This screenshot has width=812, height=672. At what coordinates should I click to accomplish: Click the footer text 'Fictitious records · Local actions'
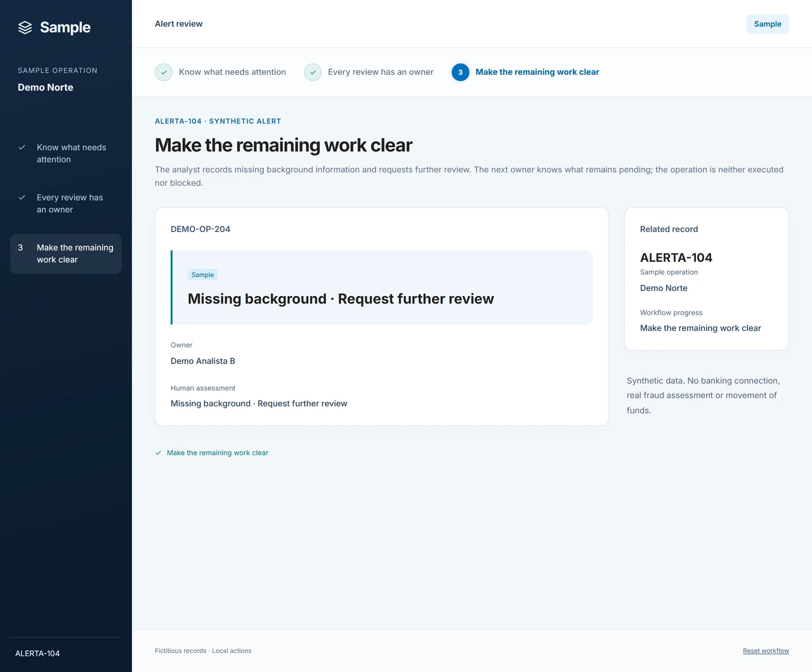(203, 651)
